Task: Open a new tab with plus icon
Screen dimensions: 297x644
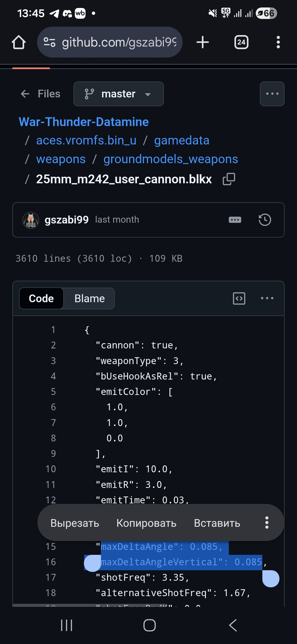Action: 203,42
